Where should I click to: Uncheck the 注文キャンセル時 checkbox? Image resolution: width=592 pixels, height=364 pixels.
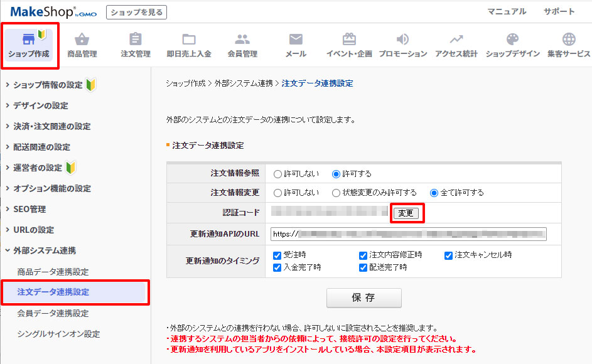[x=449, y=255]
